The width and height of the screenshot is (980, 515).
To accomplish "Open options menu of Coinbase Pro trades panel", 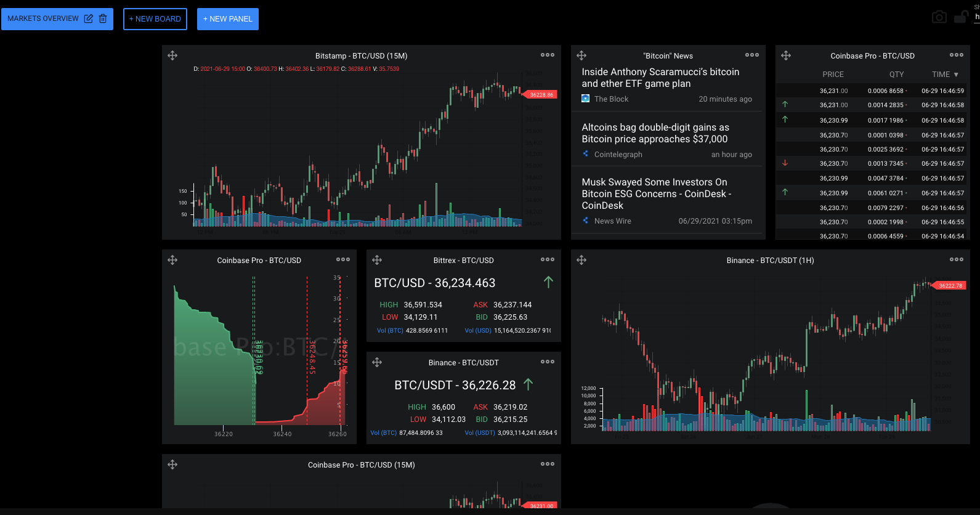I will (957, 55).
